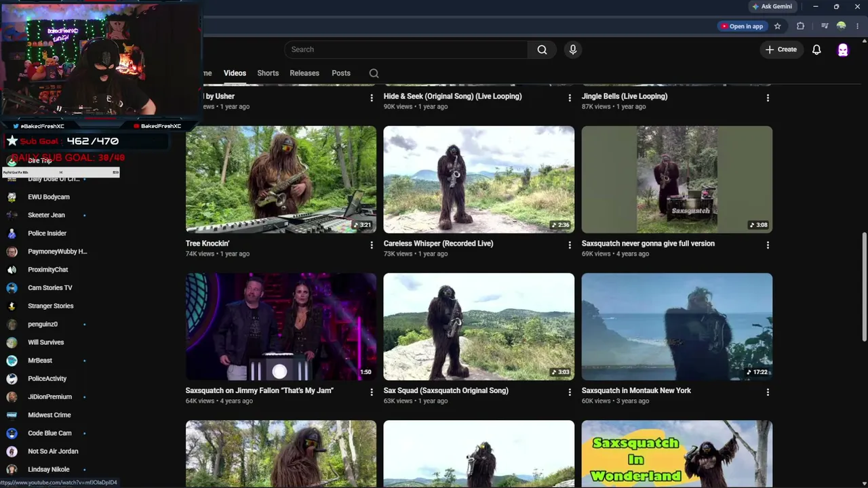Open Jingle Bells (Live Looping) title
This screenshot has width=868, height=488.
click(625, 96)
